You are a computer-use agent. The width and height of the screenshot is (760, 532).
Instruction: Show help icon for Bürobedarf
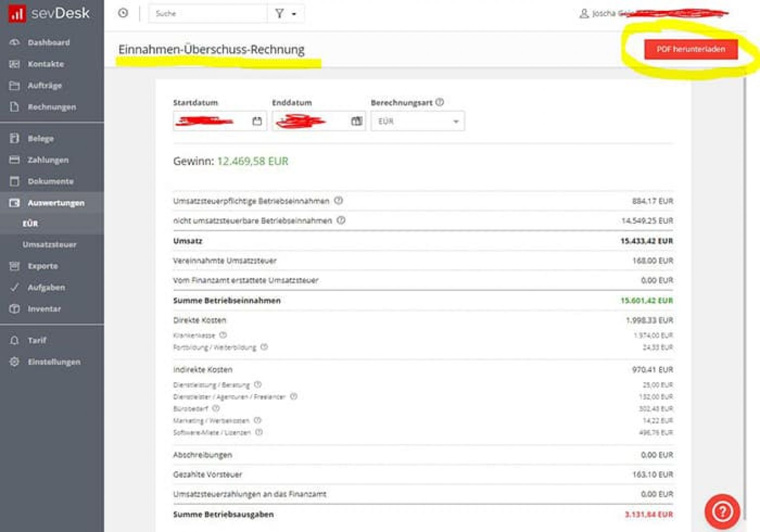click(x=216, y=408)
